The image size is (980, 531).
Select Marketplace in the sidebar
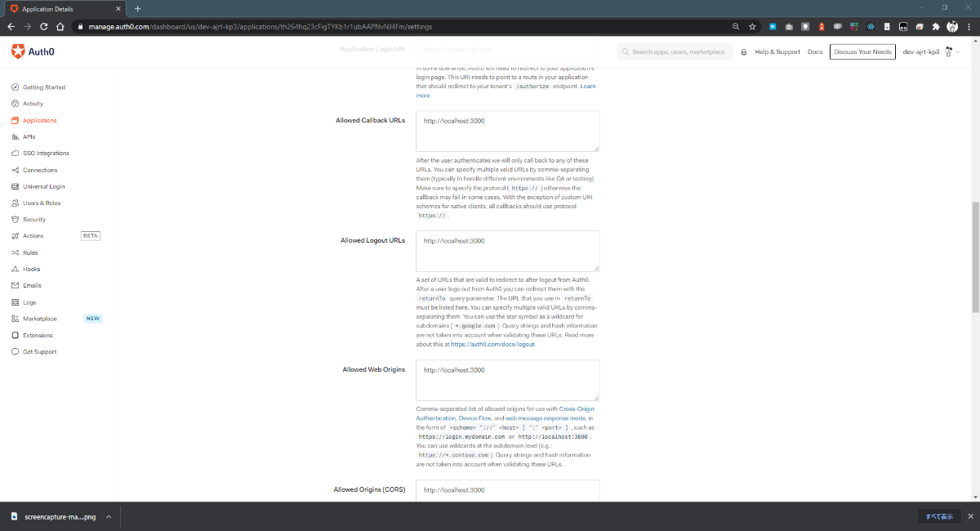[40, 319]
